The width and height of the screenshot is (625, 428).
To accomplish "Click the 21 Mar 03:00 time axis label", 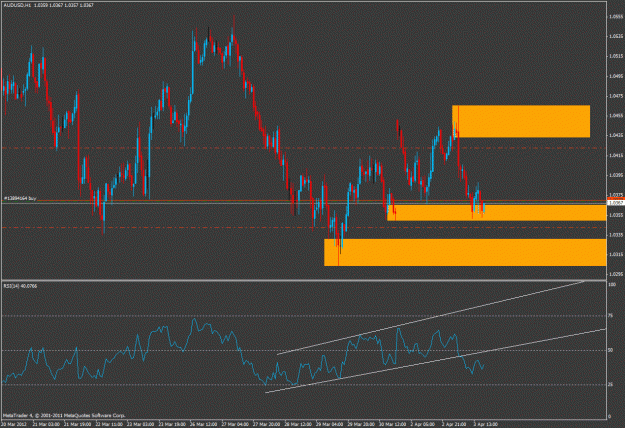I will [x=47, y=424].
